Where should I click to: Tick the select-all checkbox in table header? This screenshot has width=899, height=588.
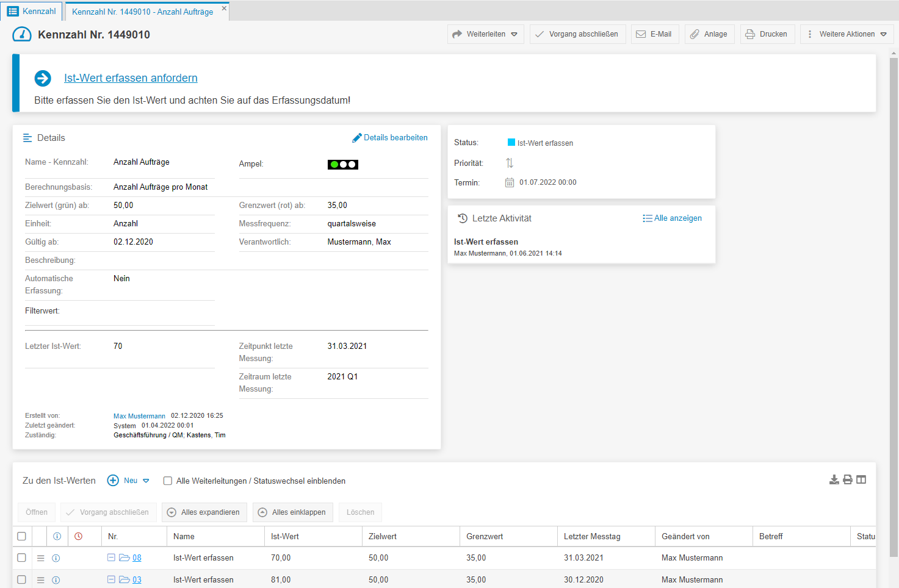click(21, 537)
